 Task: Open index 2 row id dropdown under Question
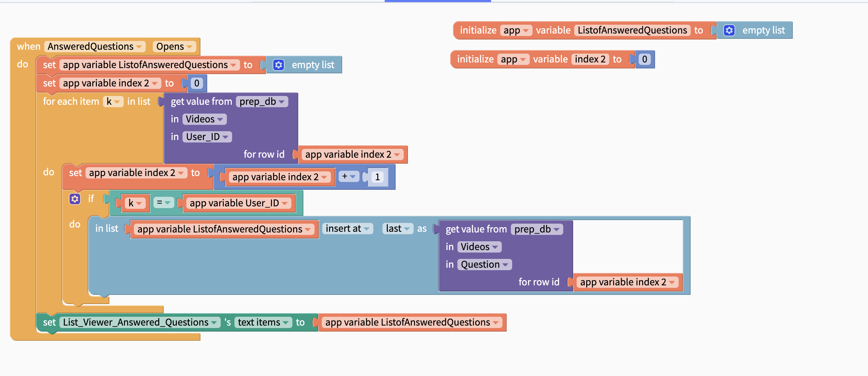coord(627,282)
